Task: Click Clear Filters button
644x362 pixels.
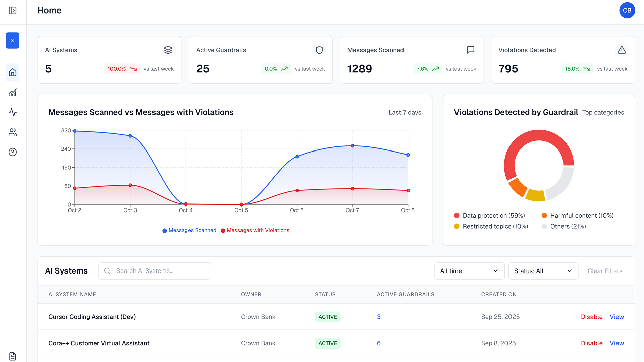Action: coord(604,271)
